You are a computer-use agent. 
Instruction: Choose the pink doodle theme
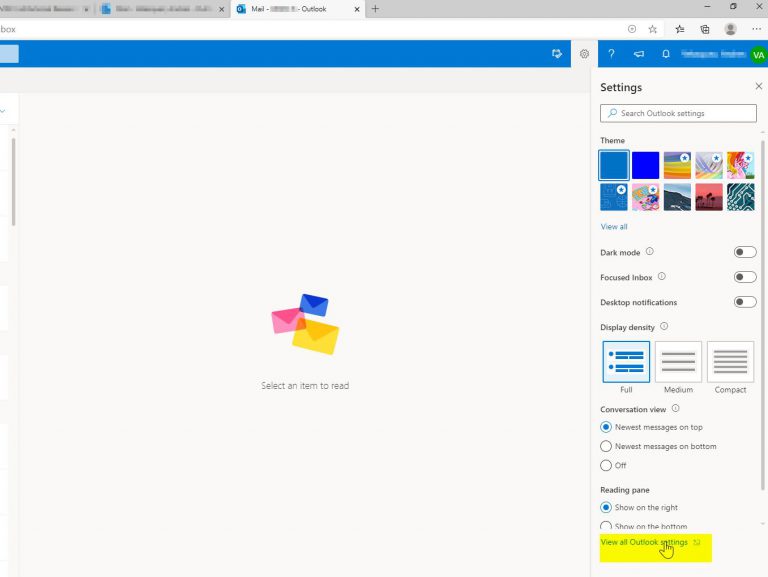click(646, 197)
